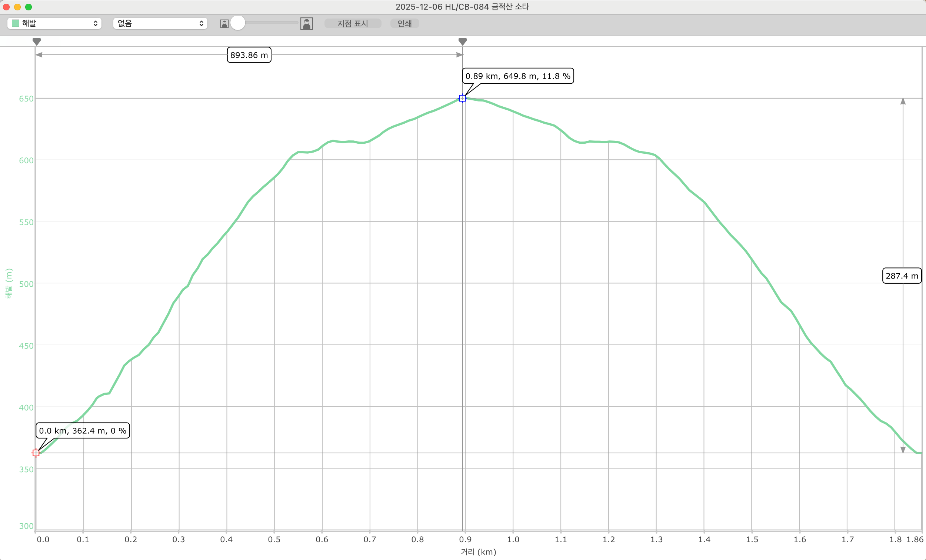Click the green 해발 color swatch
The image size is (926, 560).
16,23
